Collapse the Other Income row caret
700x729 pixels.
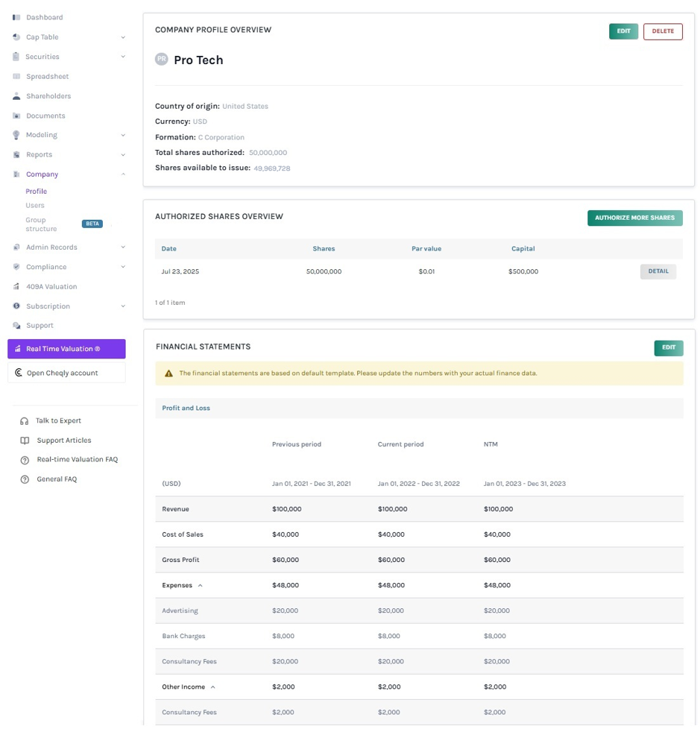(x=213, y=687)
